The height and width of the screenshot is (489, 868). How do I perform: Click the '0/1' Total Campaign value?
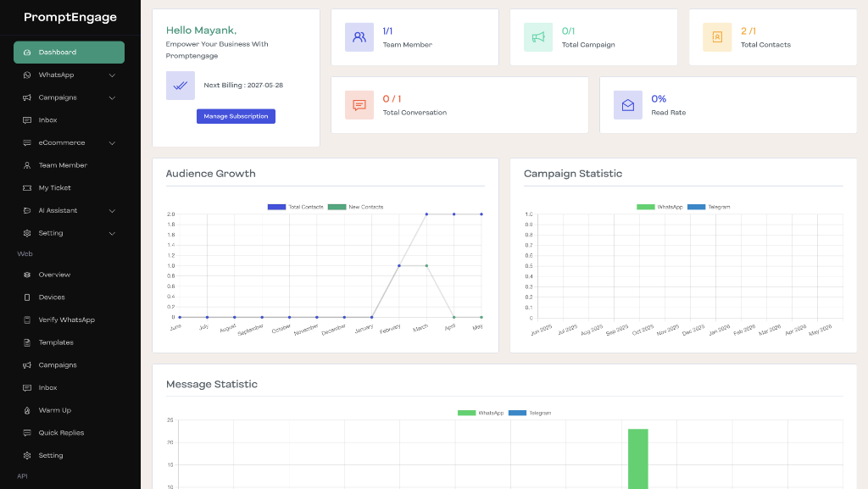[x=568, y=31]
